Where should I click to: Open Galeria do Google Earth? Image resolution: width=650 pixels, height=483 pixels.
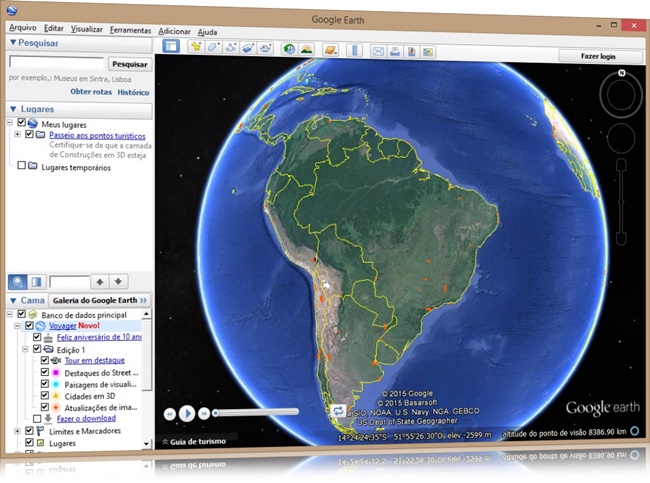pyautogui.click(x=99, y=300)
